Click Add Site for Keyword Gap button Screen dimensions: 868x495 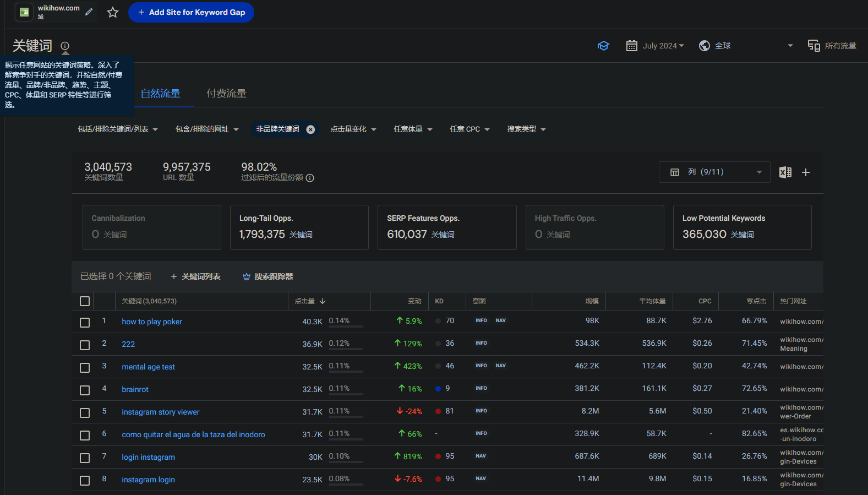click(x=191, y=12)
